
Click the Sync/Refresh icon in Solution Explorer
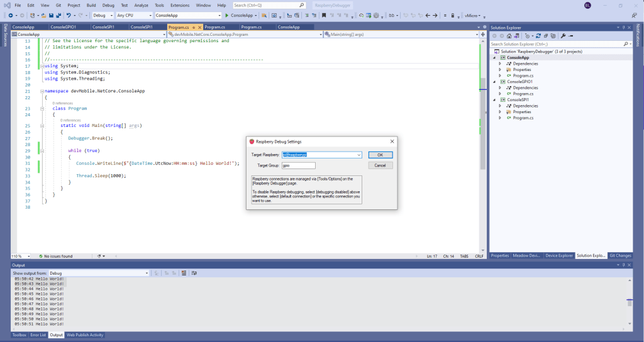[x=539, y=36]
